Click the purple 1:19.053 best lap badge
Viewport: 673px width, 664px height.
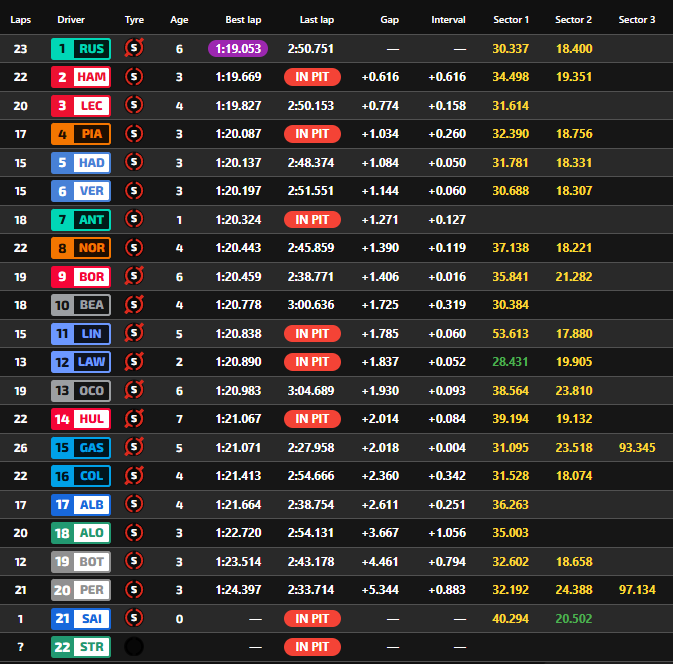tap(238, 48)
